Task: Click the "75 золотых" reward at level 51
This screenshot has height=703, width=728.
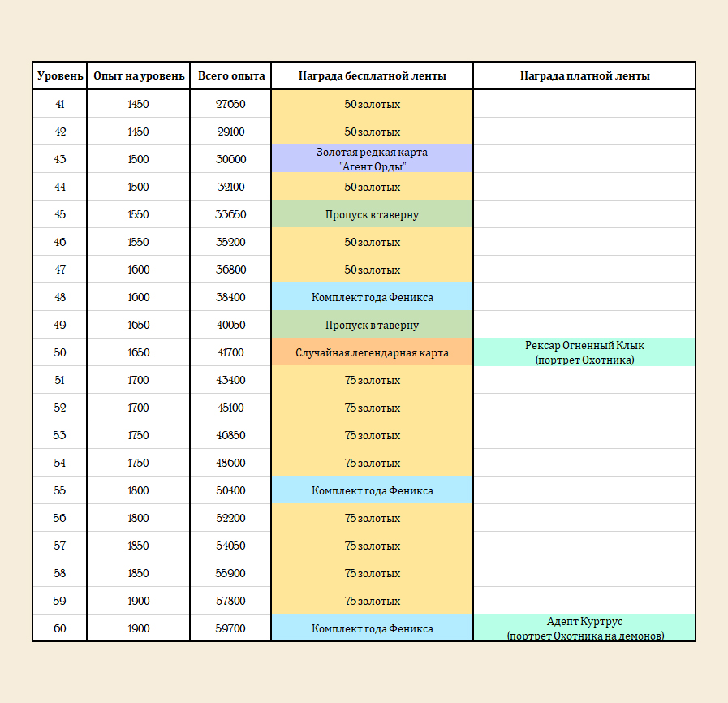Action: [372, 380]
